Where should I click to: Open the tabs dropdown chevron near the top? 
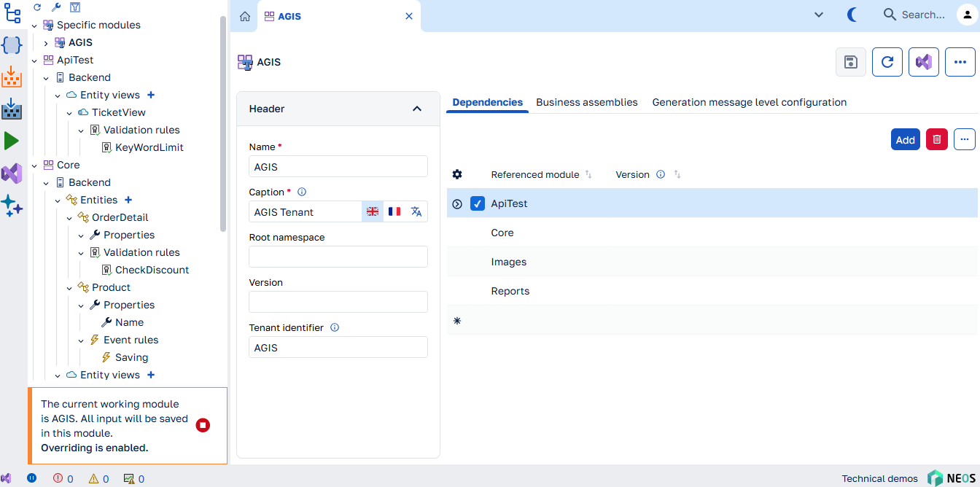pyautogui.click(x=819, y=15)
